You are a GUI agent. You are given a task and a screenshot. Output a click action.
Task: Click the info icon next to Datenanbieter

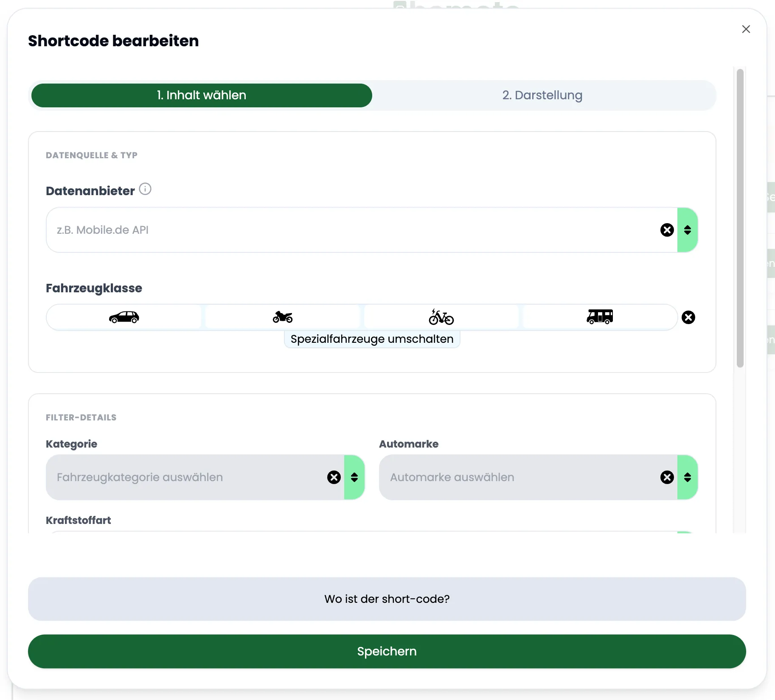tap(145, 189)
